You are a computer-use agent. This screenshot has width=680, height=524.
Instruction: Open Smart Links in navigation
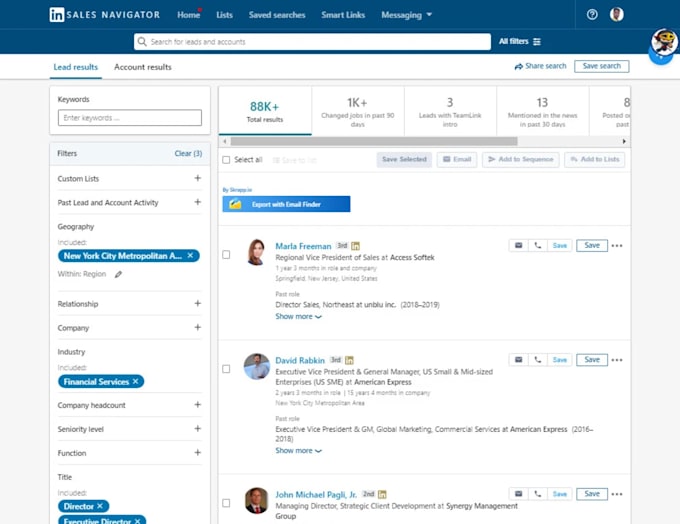pos(343,15)
